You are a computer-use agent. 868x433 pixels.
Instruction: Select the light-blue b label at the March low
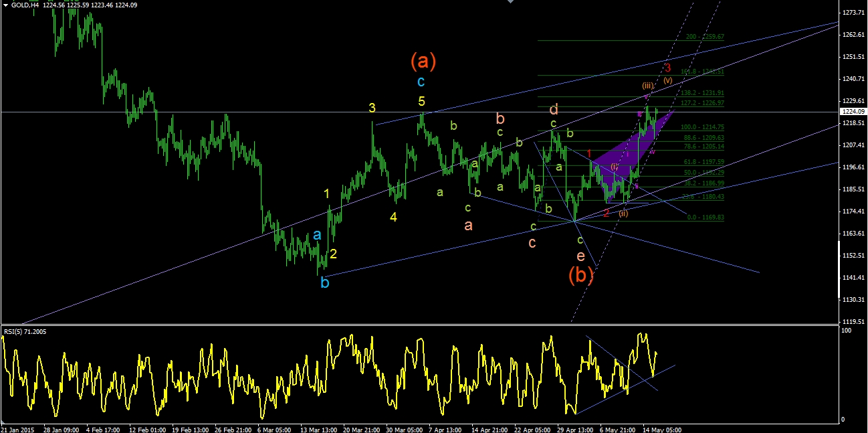pyautogui.click(x=325, y=282)
